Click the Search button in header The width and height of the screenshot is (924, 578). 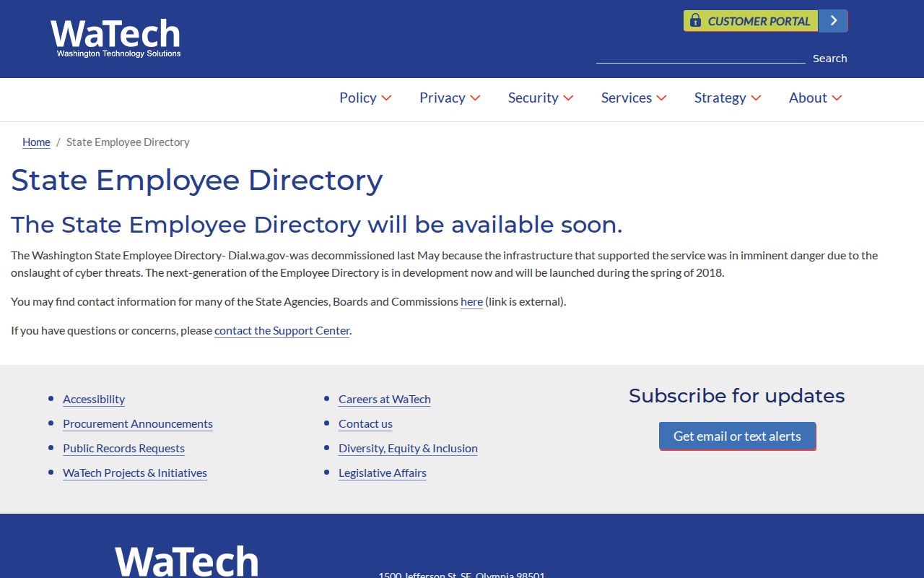click(x=829, y=59)
